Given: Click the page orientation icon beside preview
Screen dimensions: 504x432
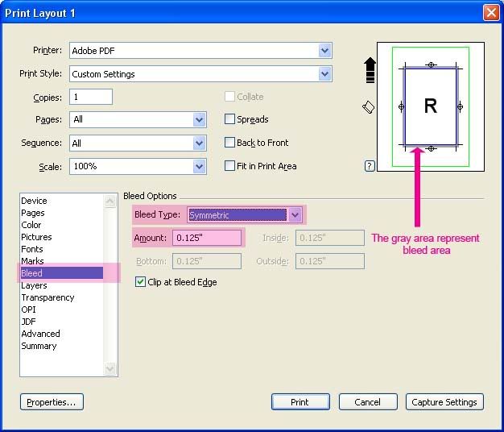Looking at the screenshot, I should pos(369,107).
